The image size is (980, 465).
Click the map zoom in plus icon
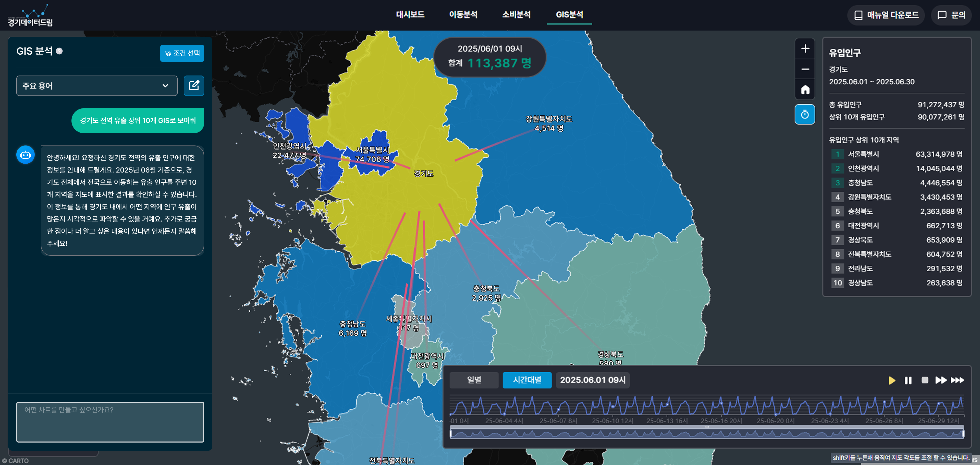(x=805, y=49)
